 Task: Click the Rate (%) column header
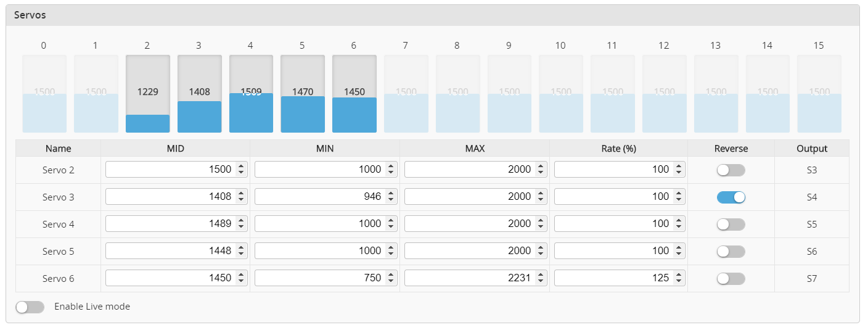618,149
